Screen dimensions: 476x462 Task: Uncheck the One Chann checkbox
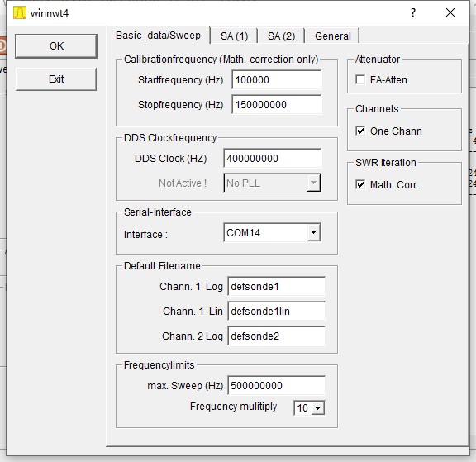[360, 131]
